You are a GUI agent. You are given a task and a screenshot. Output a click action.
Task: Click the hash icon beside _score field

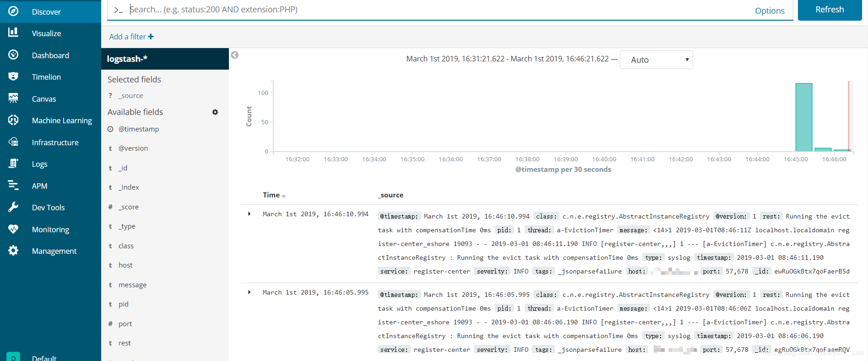tap(110, 207)
